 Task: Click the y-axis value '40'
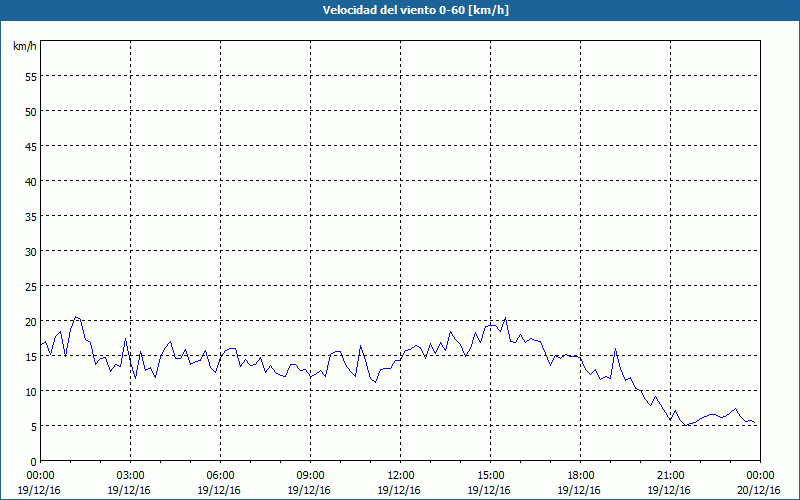[x=31, y=181]
